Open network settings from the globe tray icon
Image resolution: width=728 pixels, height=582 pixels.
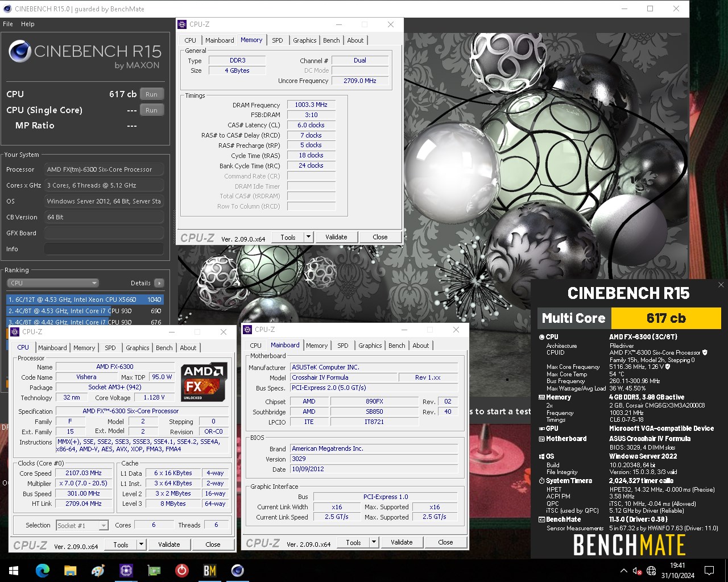point(652,571)
